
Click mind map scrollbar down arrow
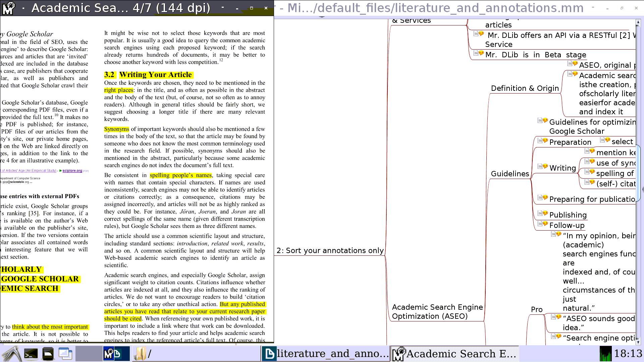tap(638, 342)
